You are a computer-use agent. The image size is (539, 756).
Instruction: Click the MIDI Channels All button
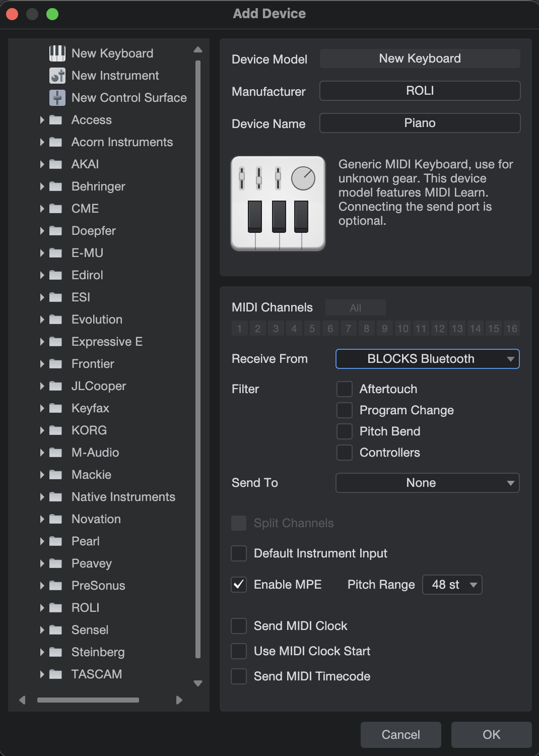[356, 307]
